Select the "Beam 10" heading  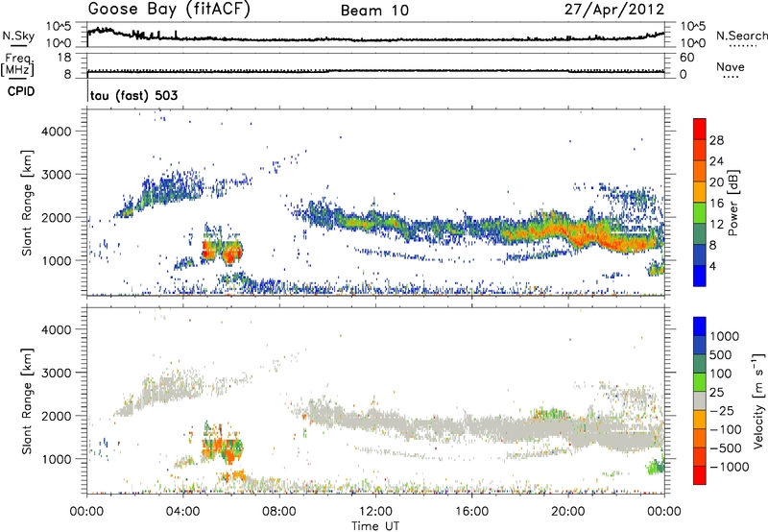tap(374, 11)
